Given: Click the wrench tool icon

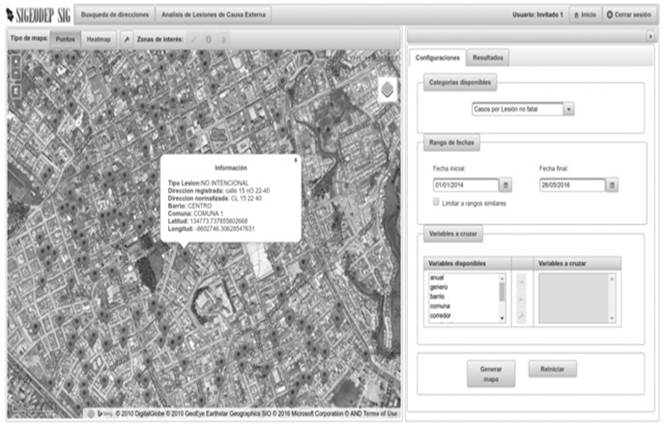Looking at the screenshot, I should point(126,37).
